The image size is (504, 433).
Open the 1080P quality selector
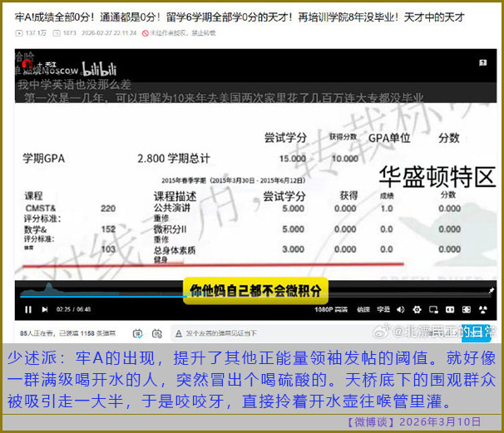331,309
